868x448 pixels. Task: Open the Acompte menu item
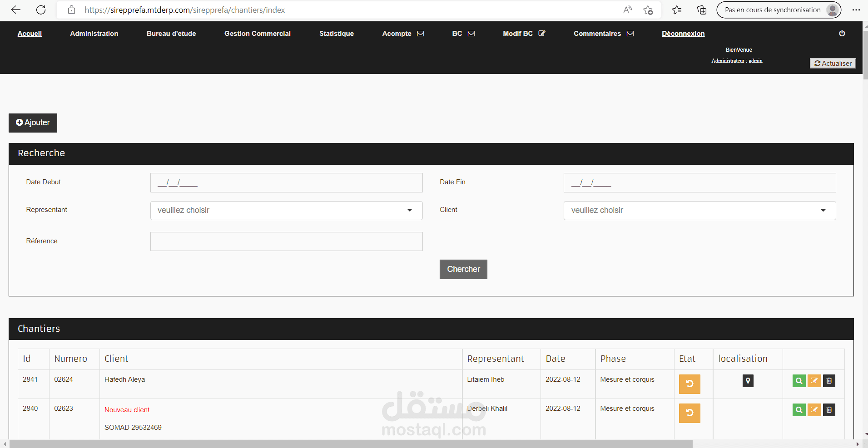[397, 34]
